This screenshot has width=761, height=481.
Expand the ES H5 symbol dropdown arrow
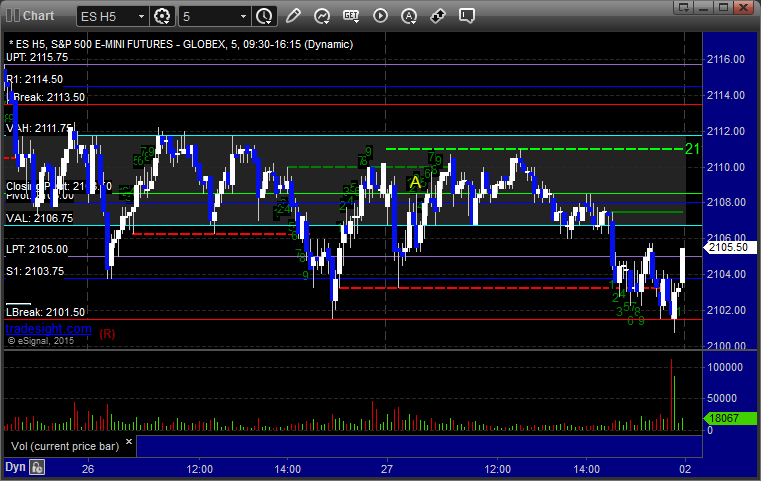click(x=141, y=17)
